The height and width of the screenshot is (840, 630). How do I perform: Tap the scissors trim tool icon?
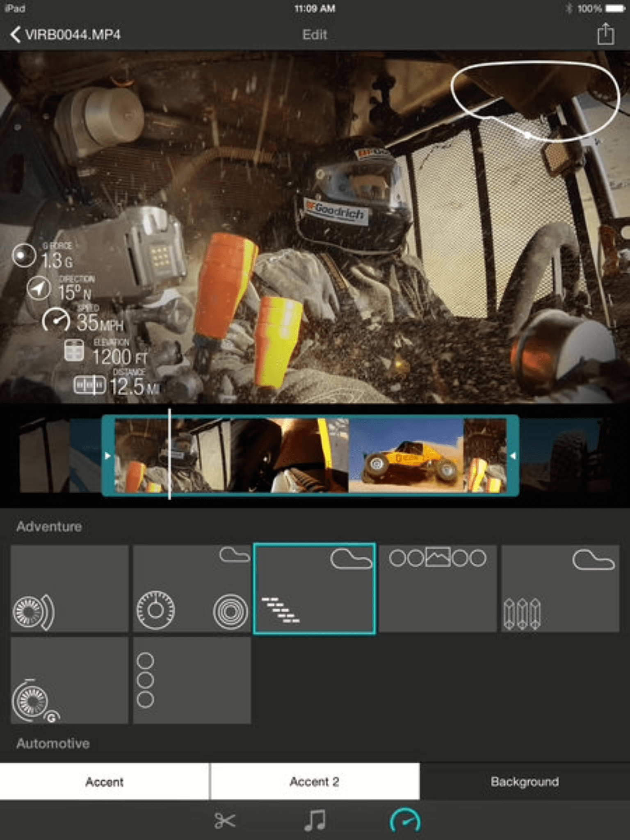[x=224, y=821]
